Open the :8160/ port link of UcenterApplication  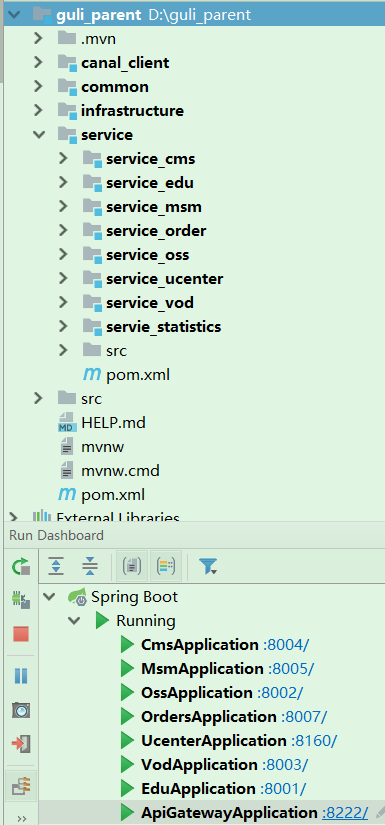(314, 741)
